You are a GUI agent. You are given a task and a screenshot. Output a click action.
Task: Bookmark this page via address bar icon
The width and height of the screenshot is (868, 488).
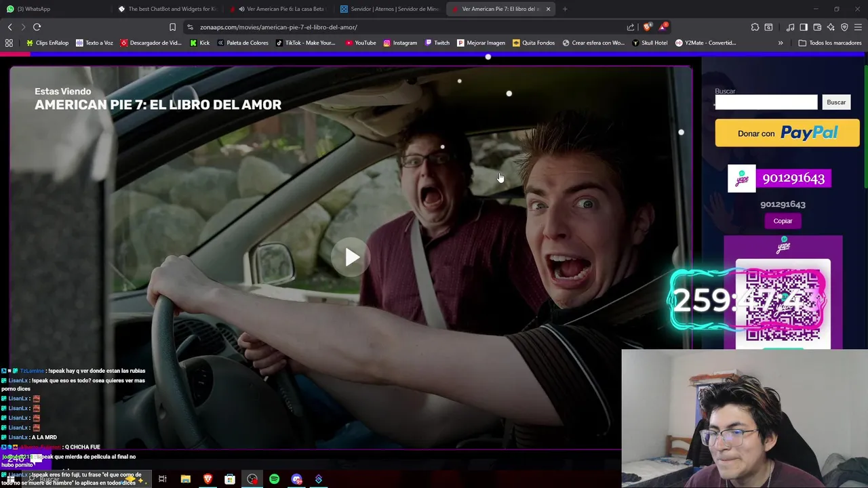172,27
